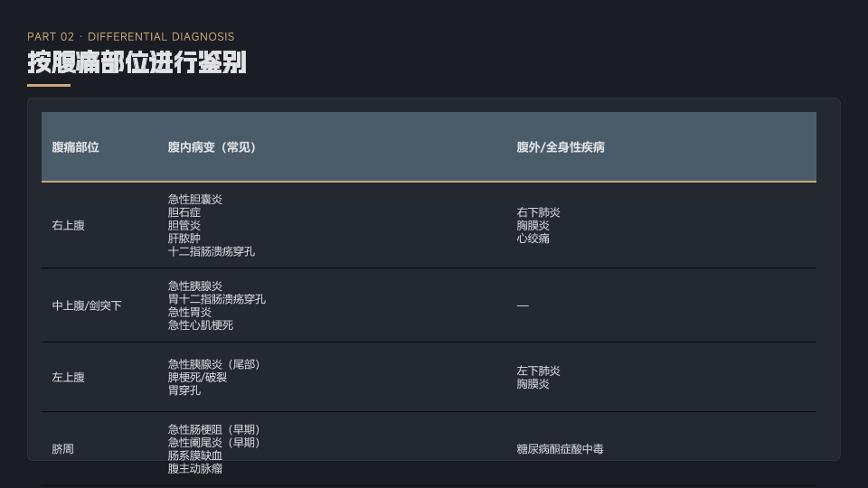Select the 右上腹 row label
This screenshot has height=488, width=868.
[68, 226]
